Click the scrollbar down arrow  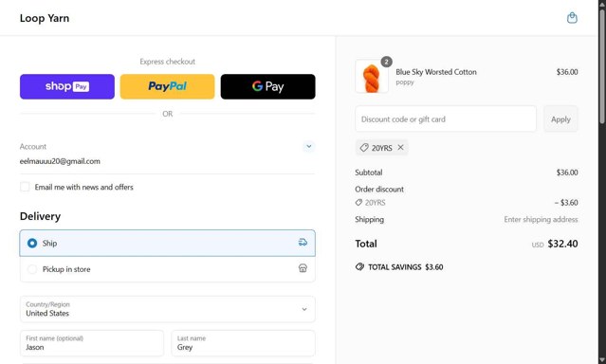click(602, 360)
